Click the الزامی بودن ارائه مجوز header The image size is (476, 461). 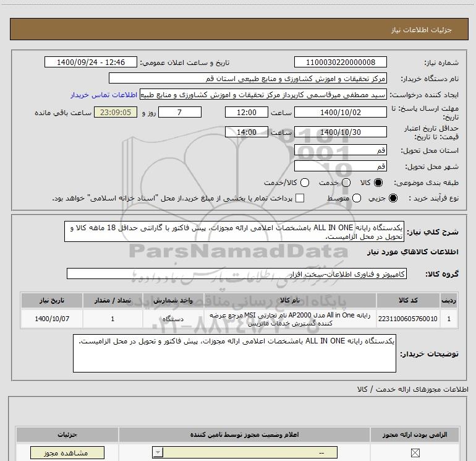415,435
